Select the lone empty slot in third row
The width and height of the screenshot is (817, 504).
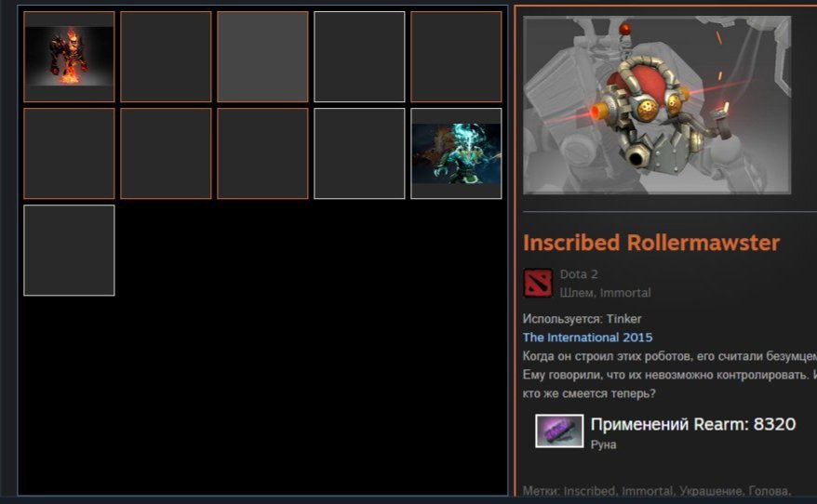coord(69,250)
